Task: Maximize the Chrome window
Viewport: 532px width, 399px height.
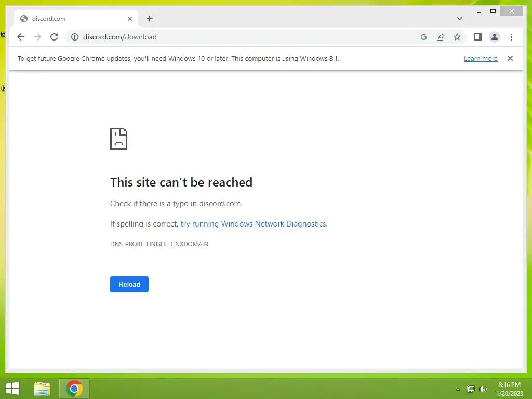Action: coord(493,11)
